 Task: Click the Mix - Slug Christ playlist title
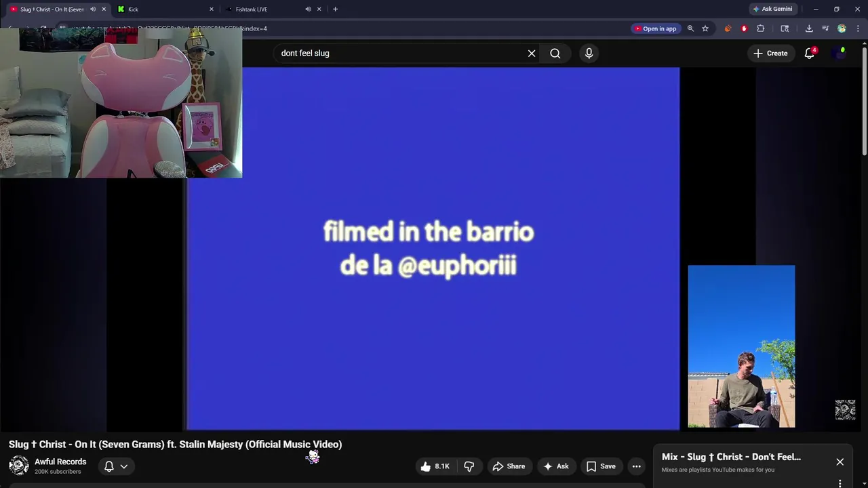(x=731, y=457)
